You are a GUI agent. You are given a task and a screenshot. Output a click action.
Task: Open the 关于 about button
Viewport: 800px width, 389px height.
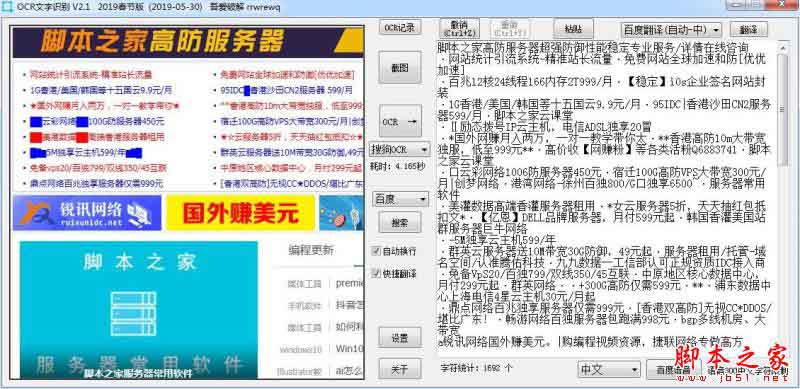coord(399,369)
